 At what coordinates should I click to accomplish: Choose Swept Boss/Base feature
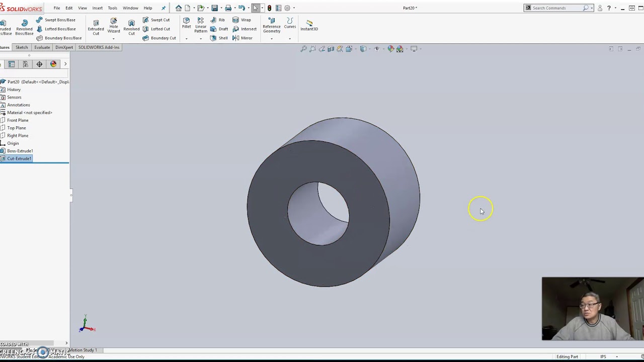tap(56, 20)
